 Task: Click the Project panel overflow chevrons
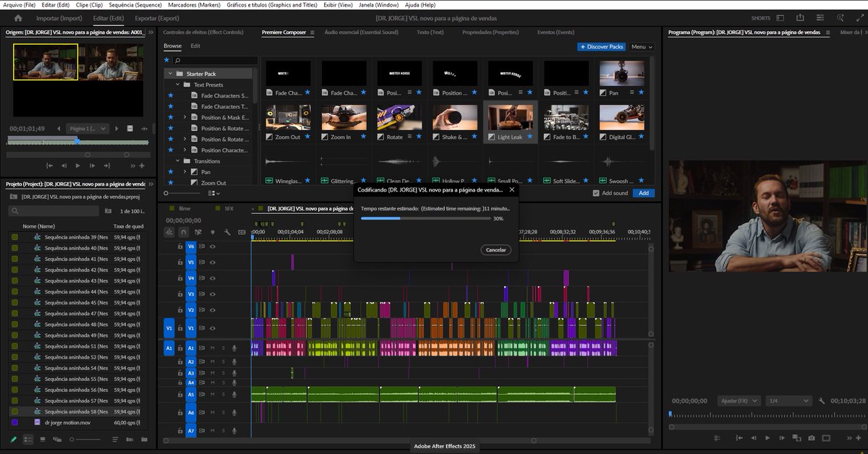point(150,184)
